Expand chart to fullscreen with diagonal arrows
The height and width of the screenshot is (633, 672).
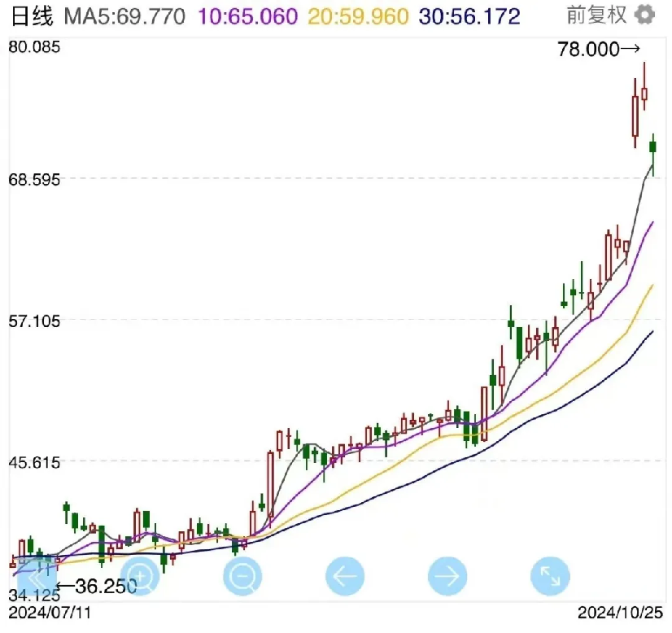pos(550,576)
